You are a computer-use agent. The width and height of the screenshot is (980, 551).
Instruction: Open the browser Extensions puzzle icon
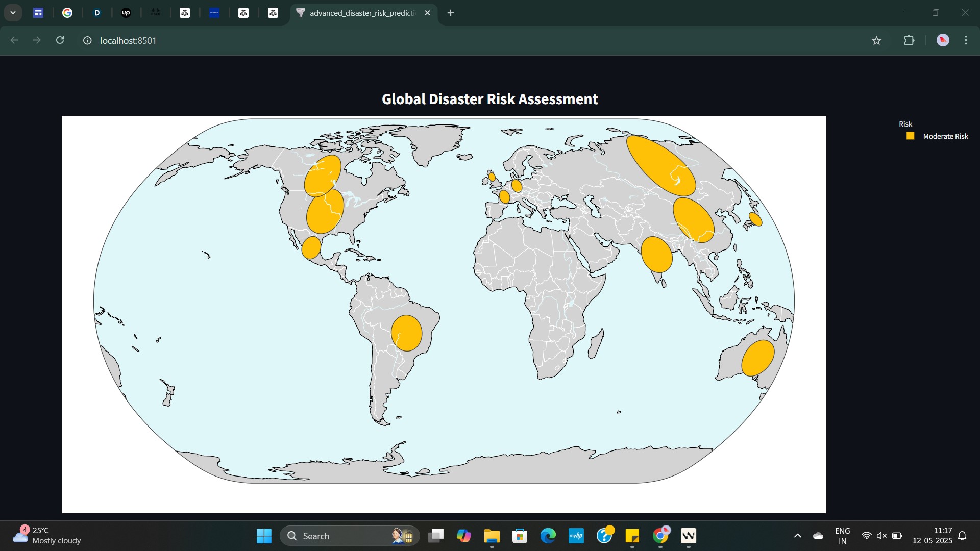[909, 40]
